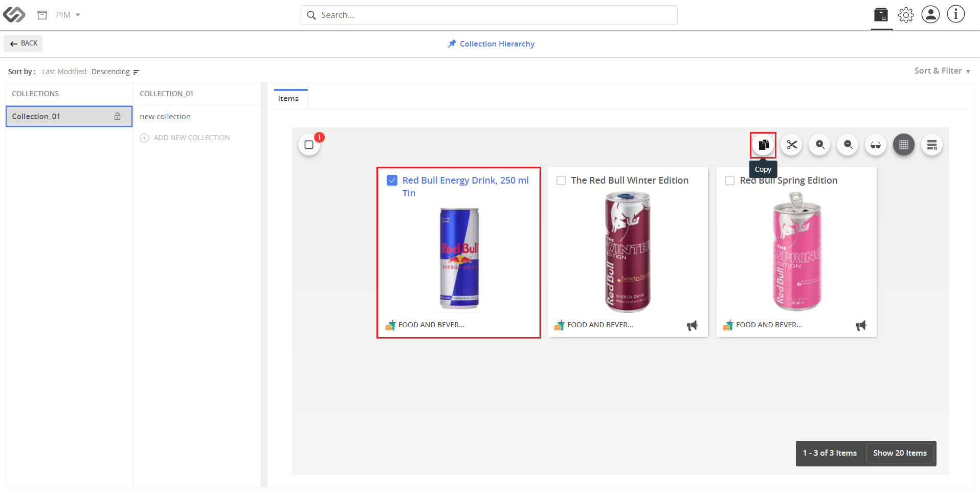Switch to list view
The image size is (980, 493).
tap(932, 145)
